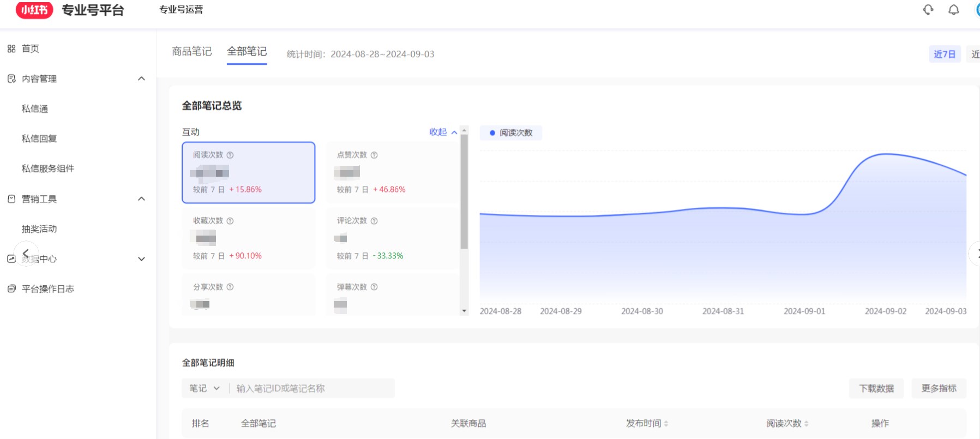Click help icon beside 点赞次数
The width and height of the screenshot is (980, 439).
click(x=374, y=155)
